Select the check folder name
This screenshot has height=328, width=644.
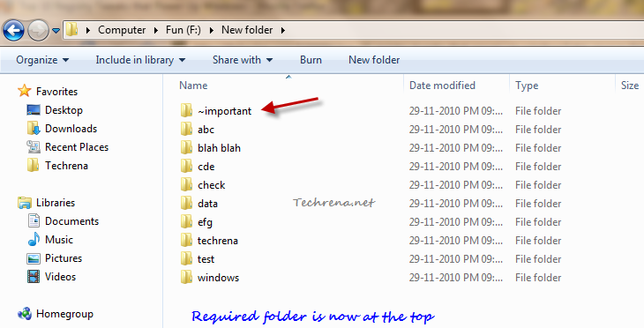click(211, 185)
